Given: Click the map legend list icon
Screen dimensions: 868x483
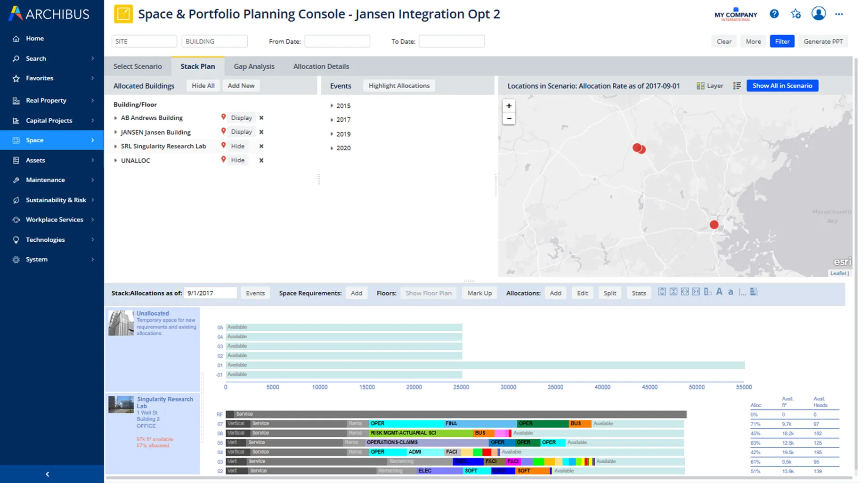Looking at the screenshot, I should (737, 86).
